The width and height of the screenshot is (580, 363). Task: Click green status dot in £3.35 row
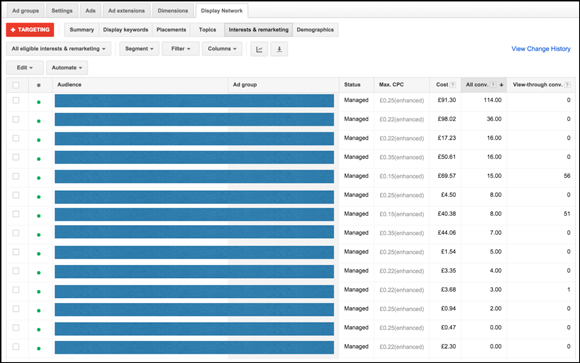[38, 273]
